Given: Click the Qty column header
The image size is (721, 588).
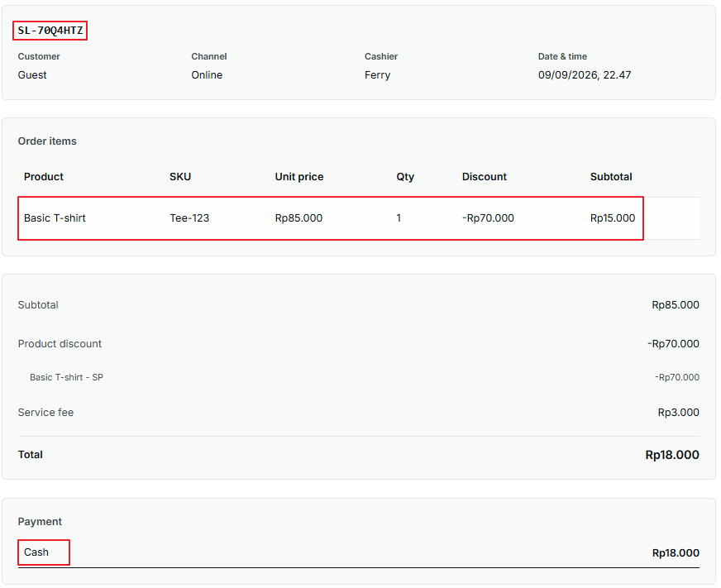Looking at the screenshot, I should [405, 177].
